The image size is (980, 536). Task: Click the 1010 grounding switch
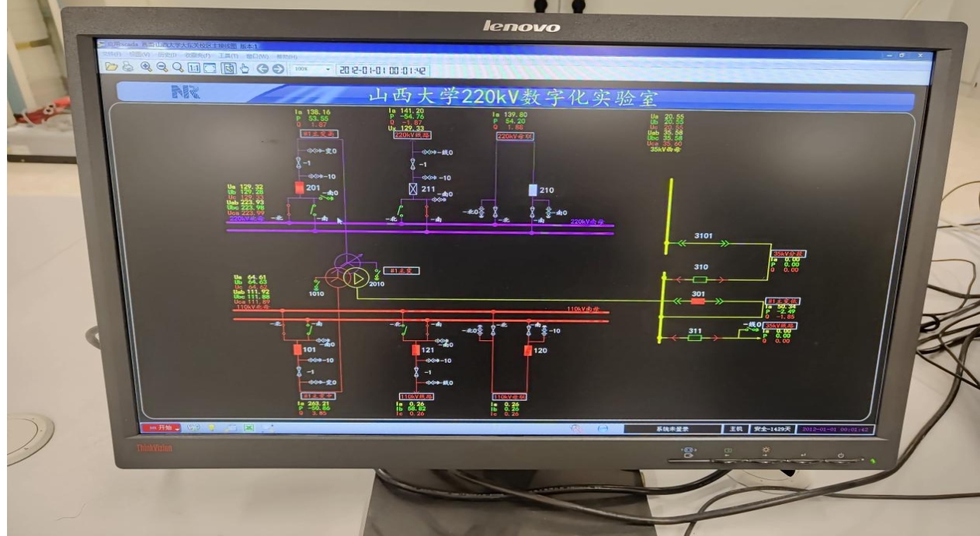[x=316, y=284]
